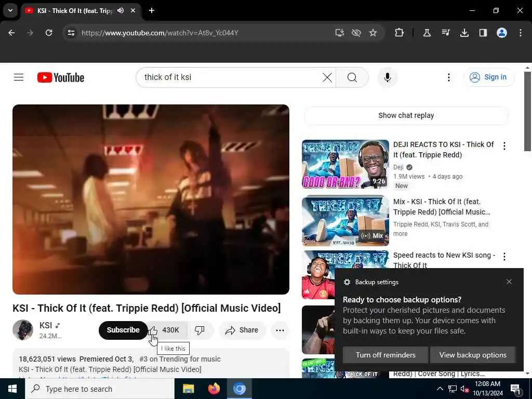Viewport: 532px width, 399px height.
Task: Visit the Deji channel name
Action: tap(398, 167)
